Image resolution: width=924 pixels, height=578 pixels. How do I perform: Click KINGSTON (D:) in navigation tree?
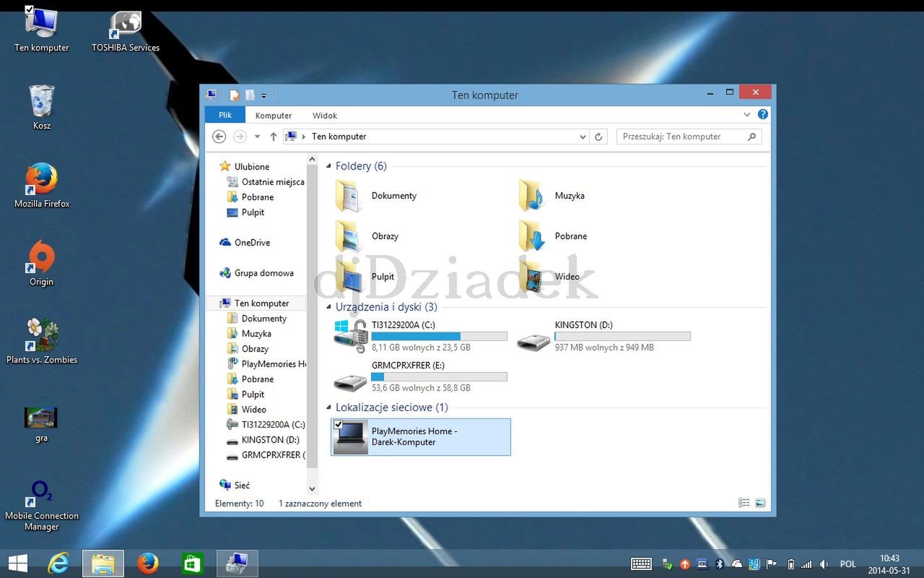click(263, 440)
